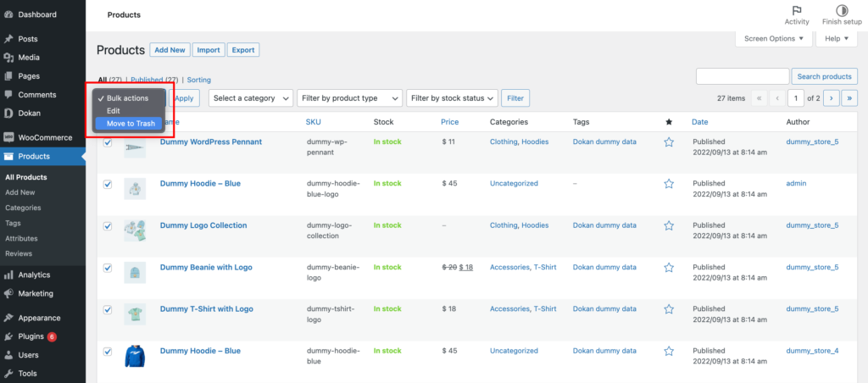The width and height of the screenshot is (868, 383).
Task: Open Tags under Products submenu
Action: click(13, 223)
